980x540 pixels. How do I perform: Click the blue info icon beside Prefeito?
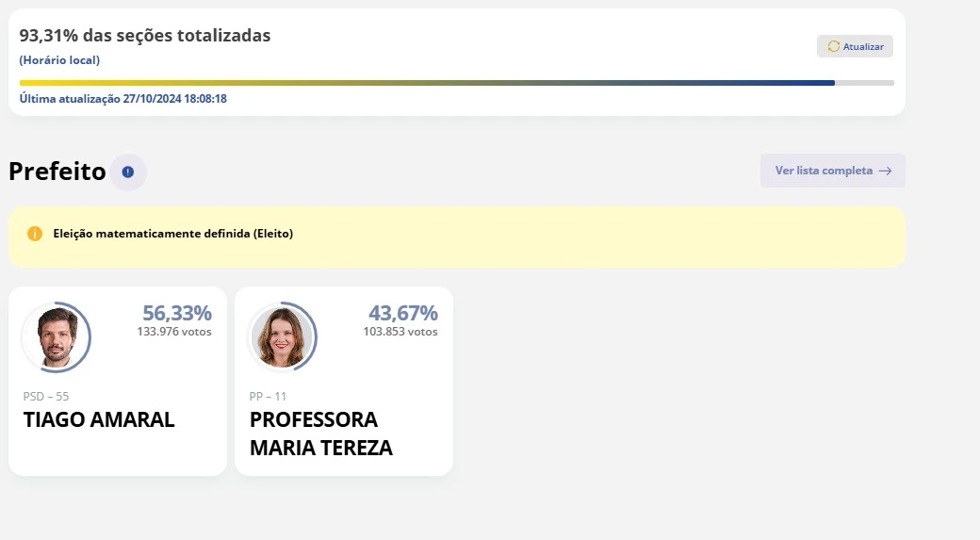[x=128, y=172]
